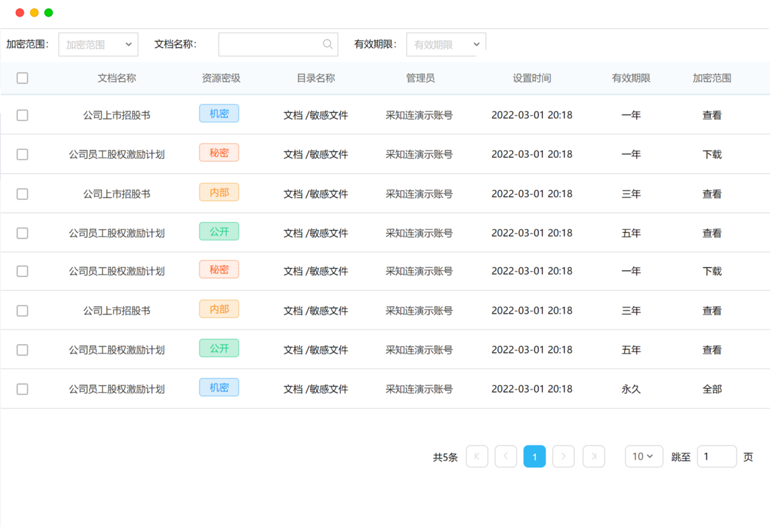Screen dimensions: 770x532
Task: Click the 目录名称 column header
Action: 316,78
